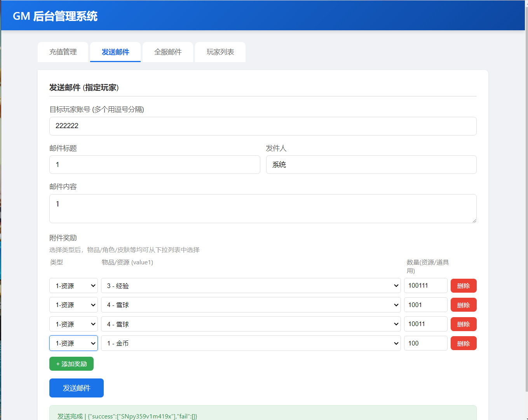
Task: Open the 玩家列表 tab
Action: [x=220, y=52]
